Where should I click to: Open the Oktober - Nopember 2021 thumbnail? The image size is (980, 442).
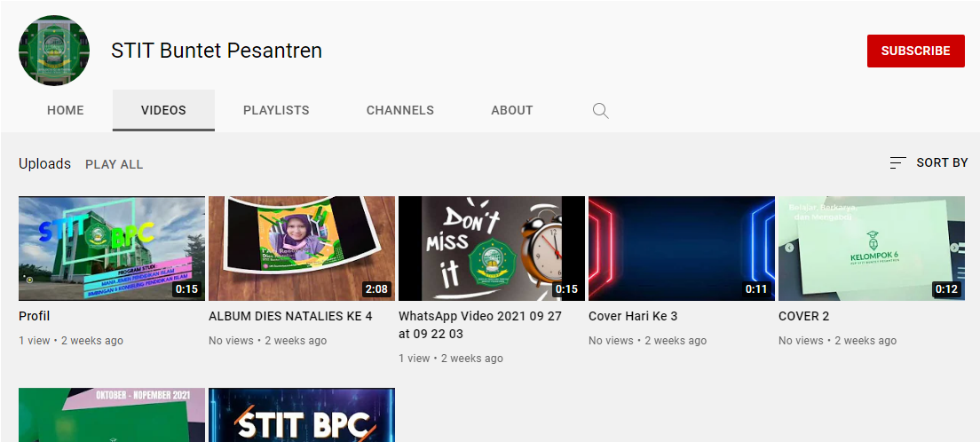click(112, 415)
